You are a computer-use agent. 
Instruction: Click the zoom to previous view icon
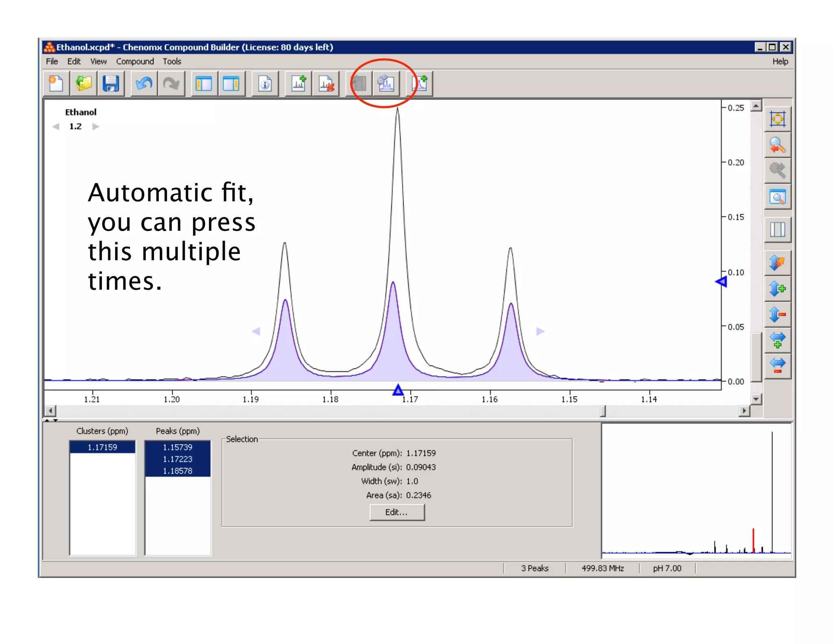coord(777,145)
